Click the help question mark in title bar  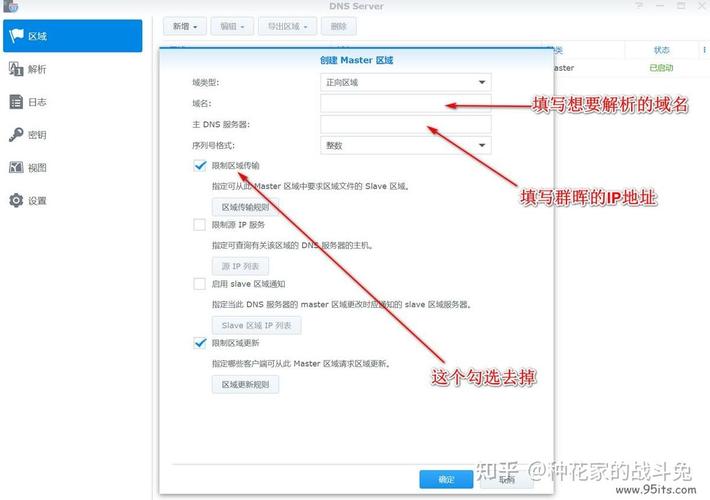(x=639, y=5)
